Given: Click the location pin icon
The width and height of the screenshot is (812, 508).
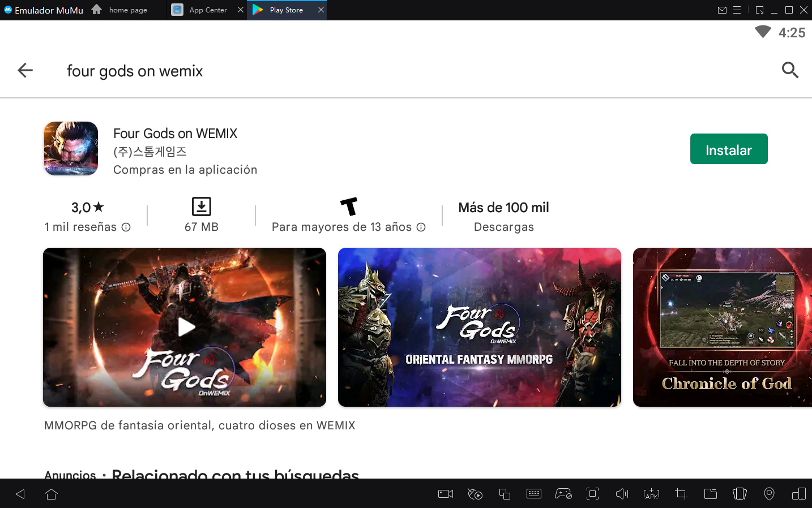Looking at the screenshot, I should [769, 494].
